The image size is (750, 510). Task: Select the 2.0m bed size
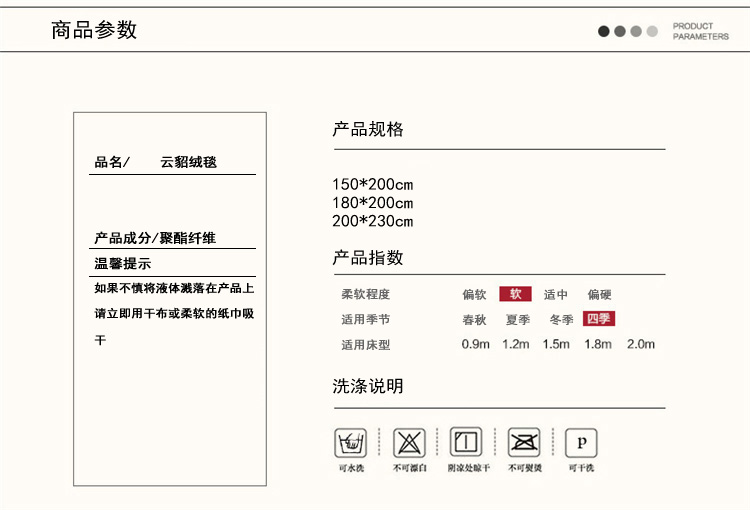tap(640, 345)
